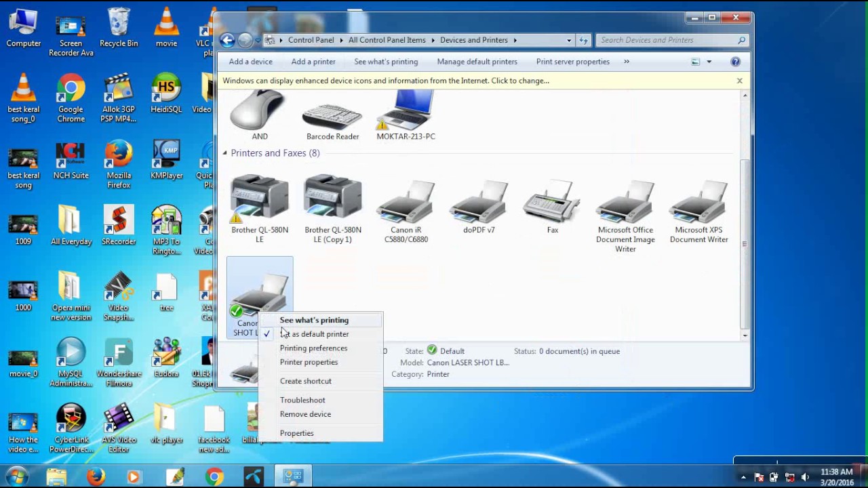Click Manage default printers toolbar button
The width and height of the screenshot is (868, 488).
(477, 62)
